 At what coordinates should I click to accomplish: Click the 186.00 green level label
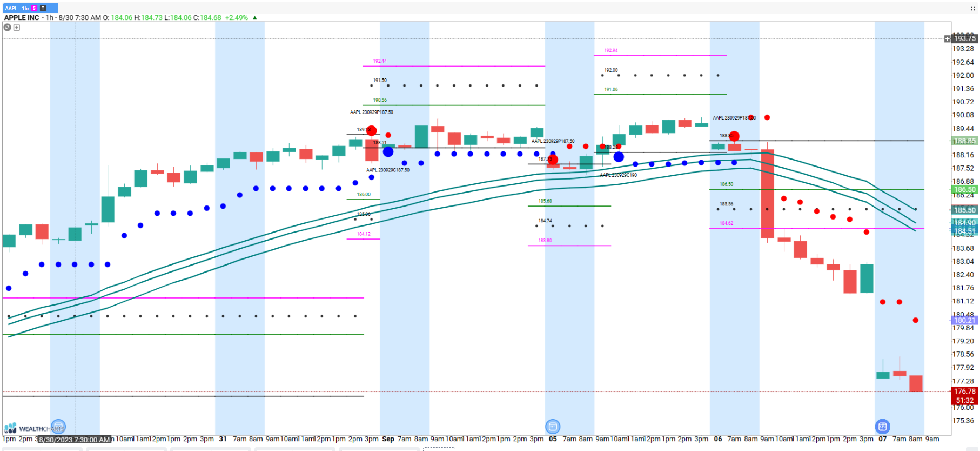tap(364, 195)
